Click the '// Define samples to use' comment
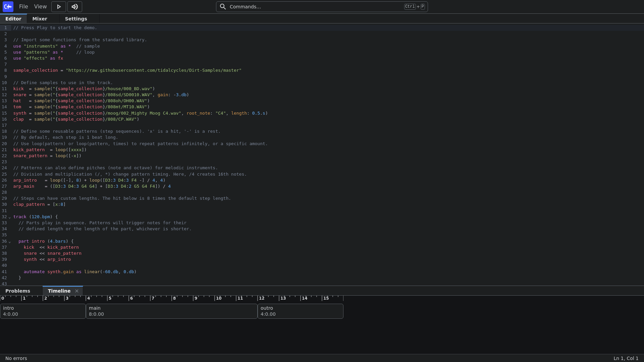This screenshot has width=644, height=362. [x=63, y=83]
